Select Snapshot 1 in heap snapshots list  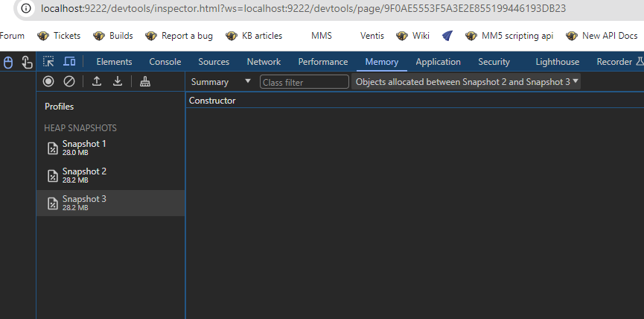(x=84, y=148)
